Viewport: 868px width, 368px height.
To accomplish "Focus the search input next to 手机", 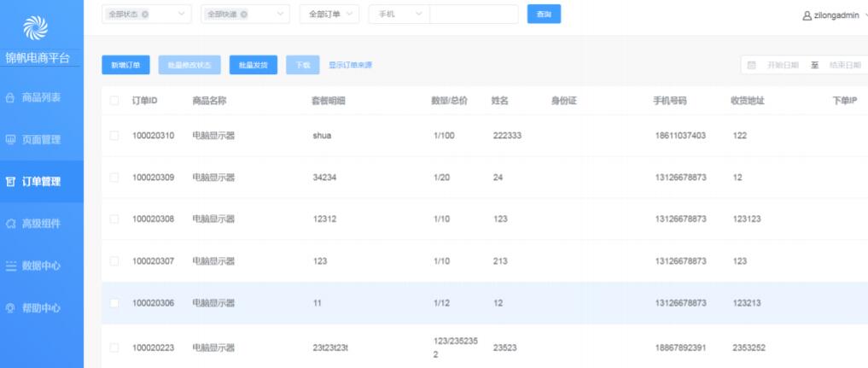I will (474, 15).
